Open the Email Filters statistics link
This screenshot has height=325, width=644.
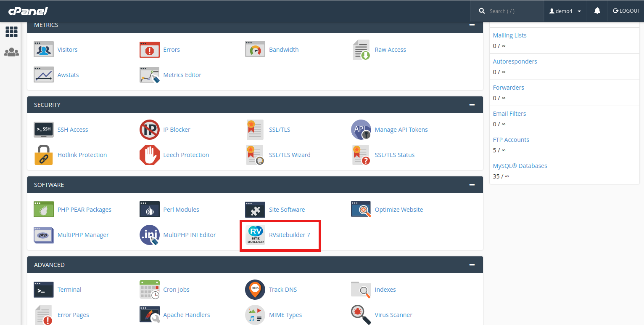pyautogui.click(x=509, y=114)
